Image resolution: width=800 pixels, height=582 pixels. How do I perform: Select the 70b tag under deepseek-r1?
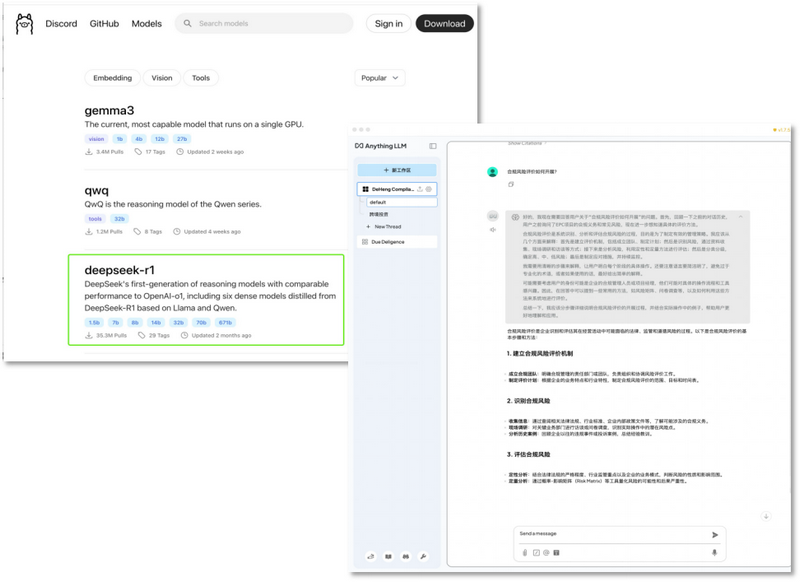coord(201,322)
